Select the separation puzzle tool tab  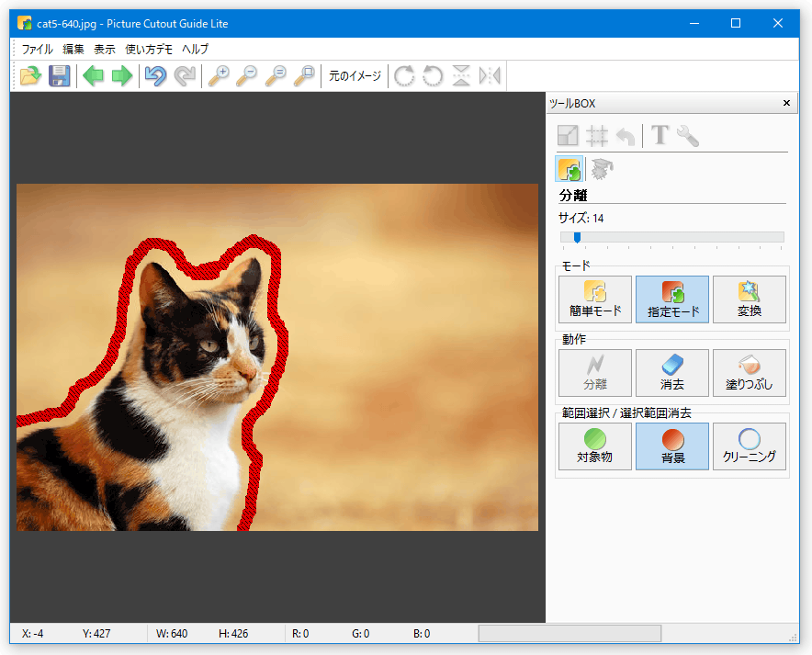[570, 169]
